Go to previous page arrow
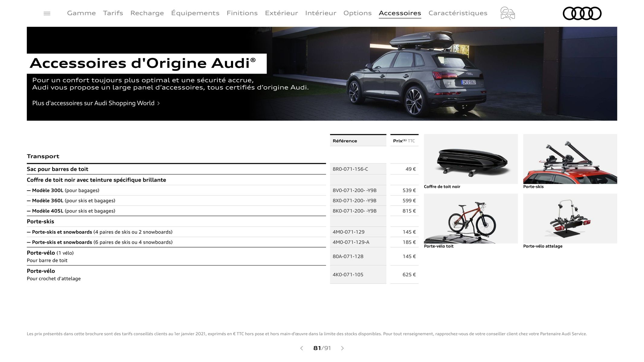The image size is (644, 362). 301,348
